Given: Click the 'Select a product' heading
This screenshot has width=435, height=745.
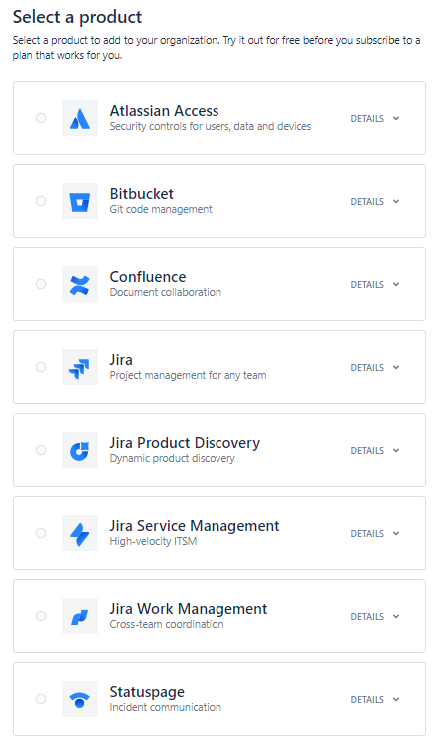Looking at the screenshot, I should 77,17.
